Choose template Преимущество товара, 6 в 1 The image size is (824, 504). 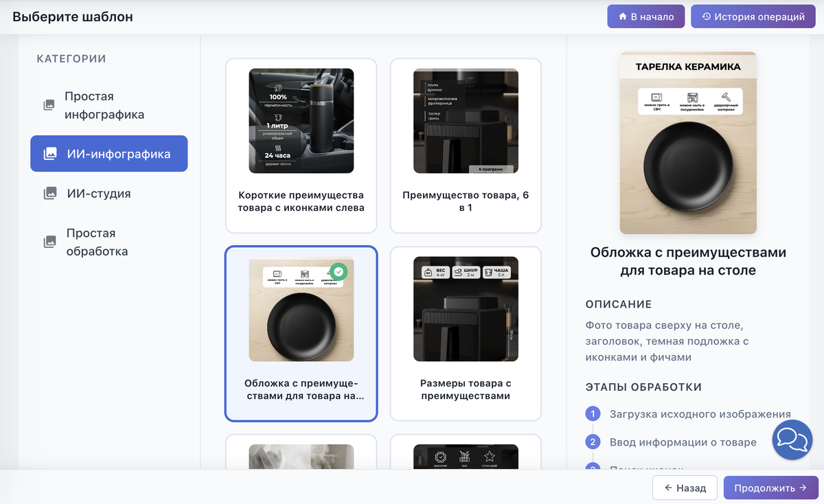pos(466,146)
